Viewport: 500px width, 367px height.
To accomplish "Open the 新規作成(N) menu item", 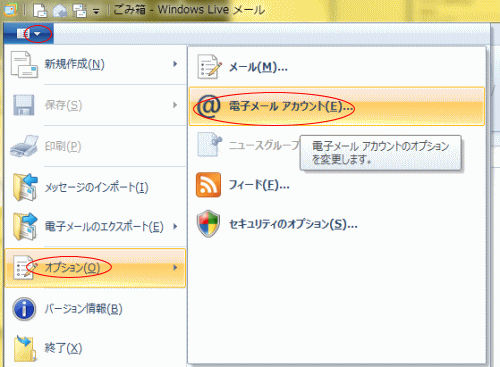I will (x=95, y=64).
